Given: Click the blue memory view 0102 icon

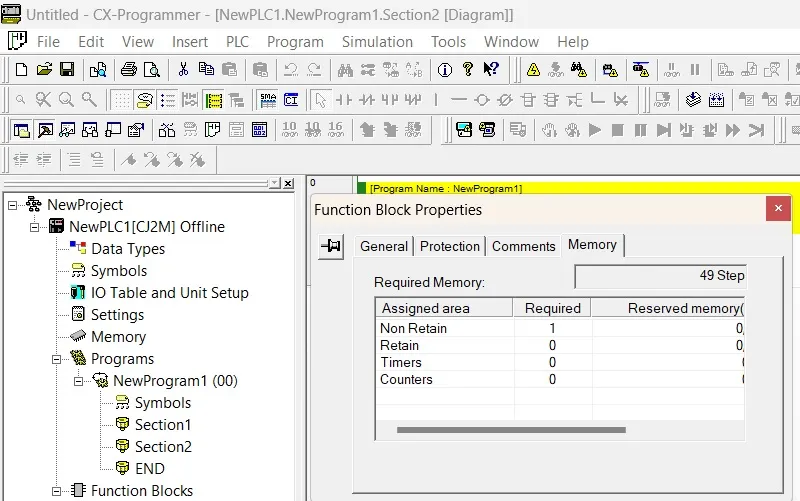Looking at the screenshot, I should click(259, 130).
